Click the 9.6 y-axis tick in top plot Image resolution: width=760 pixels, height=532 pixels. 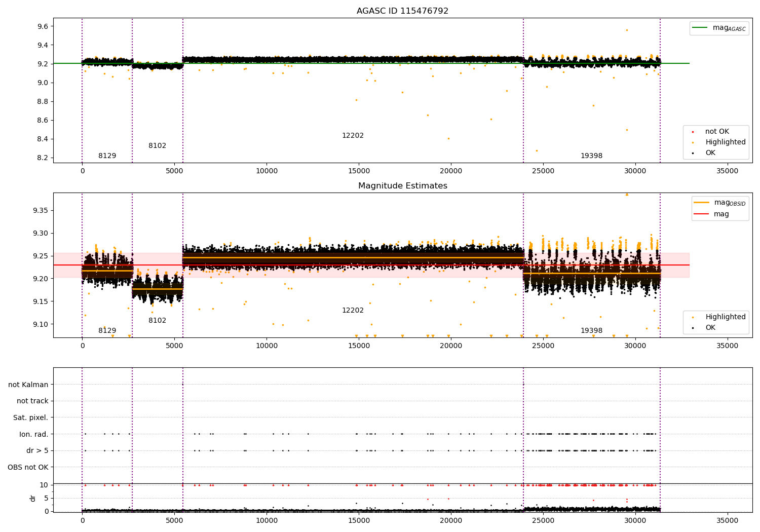(x=43, y=26)
